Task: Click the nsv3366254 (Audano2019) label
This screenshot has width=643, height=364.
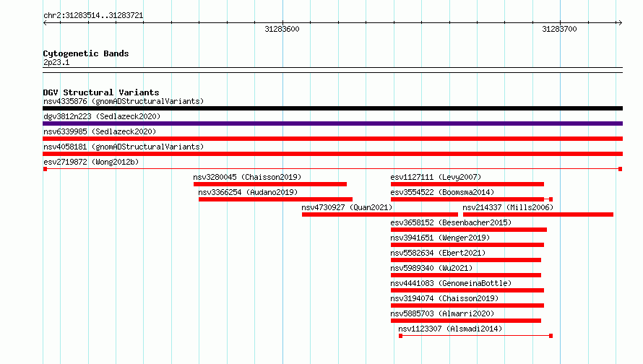Action: (x=248, y=192)
